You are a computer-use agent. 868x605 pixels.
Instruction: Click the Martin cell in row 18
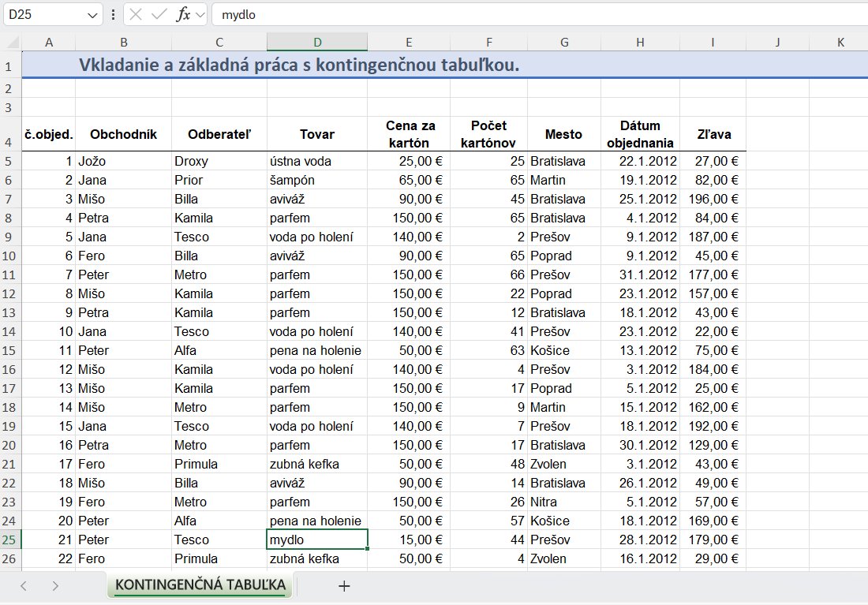coord(564,407)
